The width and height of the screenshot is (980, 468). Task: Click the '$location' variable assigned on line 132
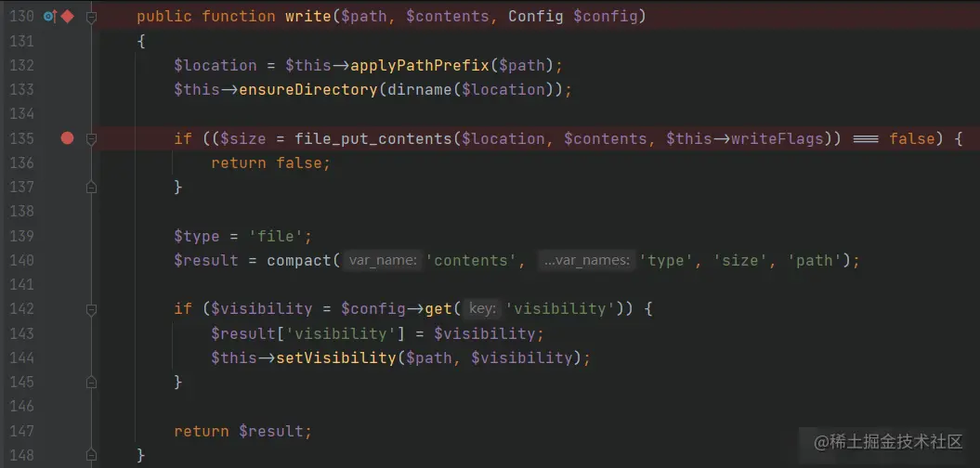tap(216, 66)
